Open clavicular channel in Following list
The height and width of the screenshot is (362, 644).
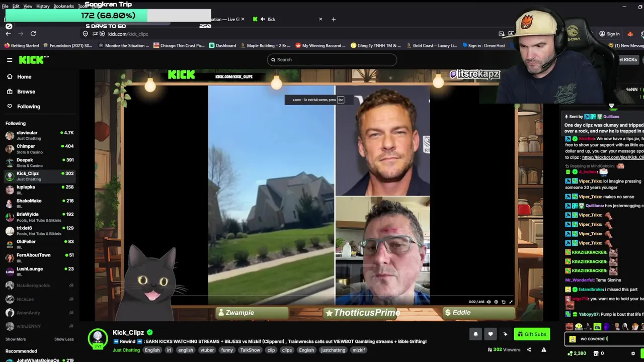coord(39,135)
